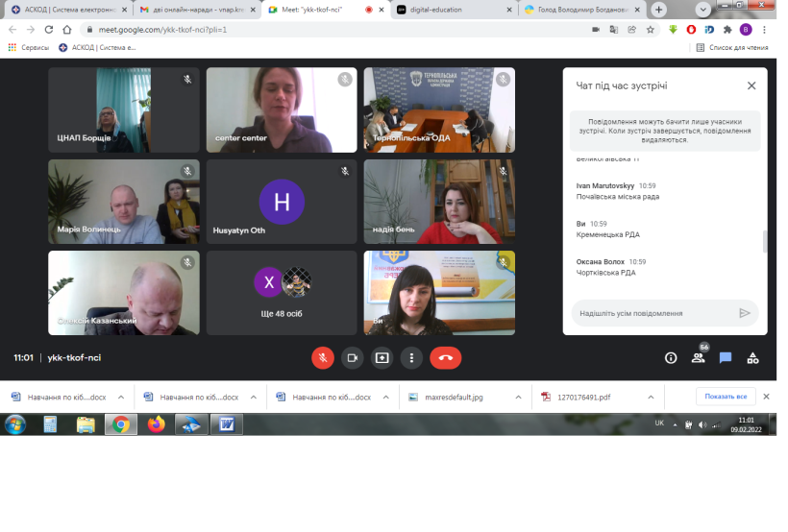
Task: Open the extensions puzzle menu
Action: pos(727,30)
